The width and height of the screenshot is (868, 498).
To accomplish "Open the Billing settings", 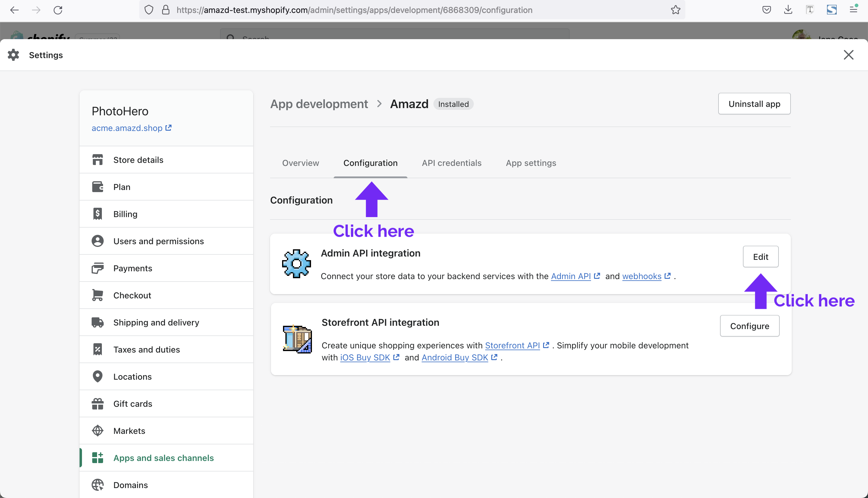I will point(166,214).
